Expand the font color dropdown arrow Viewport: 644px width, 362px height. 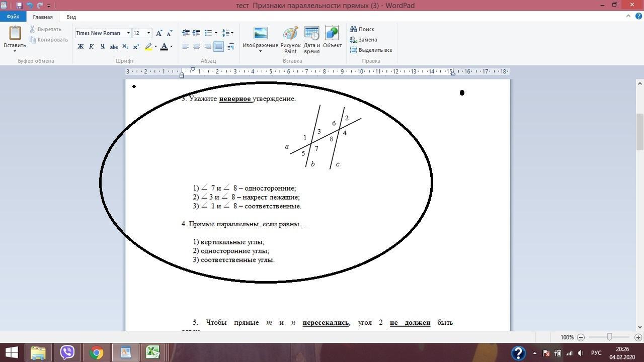click(x=171, y=47)
